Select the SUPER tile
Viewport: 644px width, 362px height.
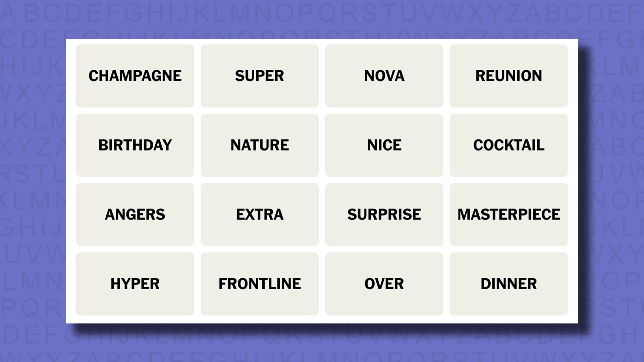click(x=260, y=75)
